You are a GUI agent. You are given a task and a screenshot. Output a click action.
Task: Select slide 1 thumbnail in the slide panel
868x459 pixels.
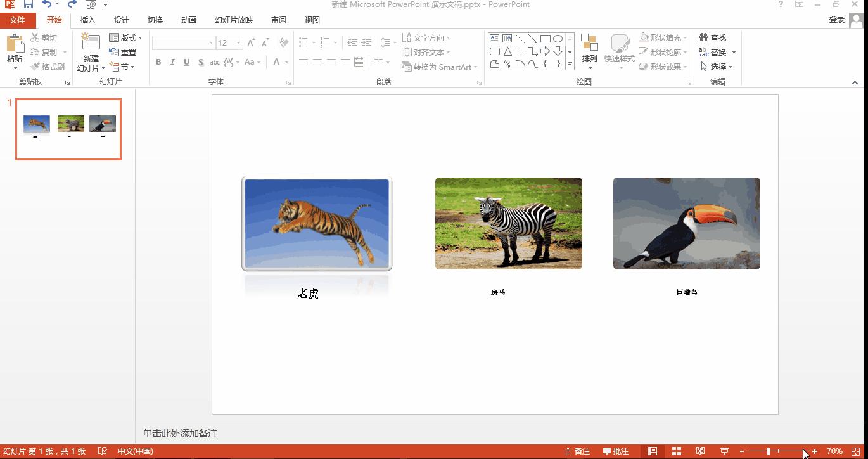click(68, 129)
